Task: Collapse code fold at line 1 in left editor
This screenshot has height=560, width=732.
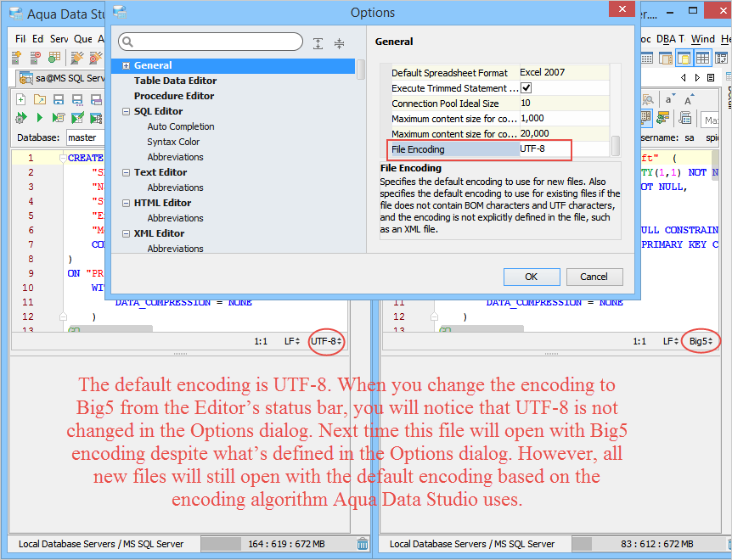Action: tap(63, 159)
